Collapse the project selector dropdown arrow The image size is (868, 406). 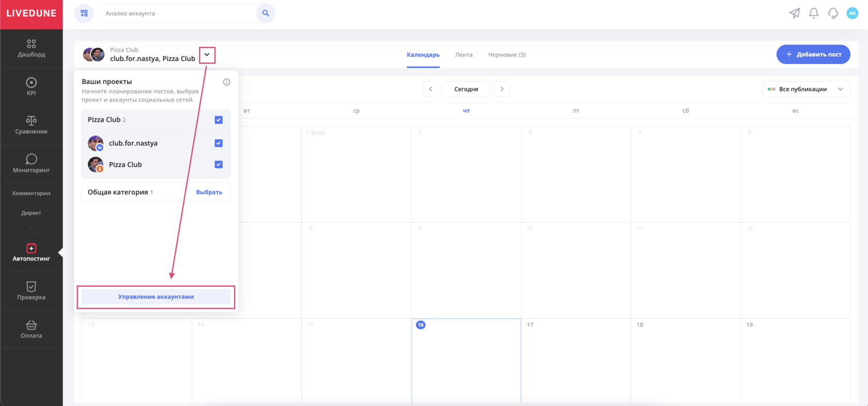pyautogui.click(x=207, y=55)
